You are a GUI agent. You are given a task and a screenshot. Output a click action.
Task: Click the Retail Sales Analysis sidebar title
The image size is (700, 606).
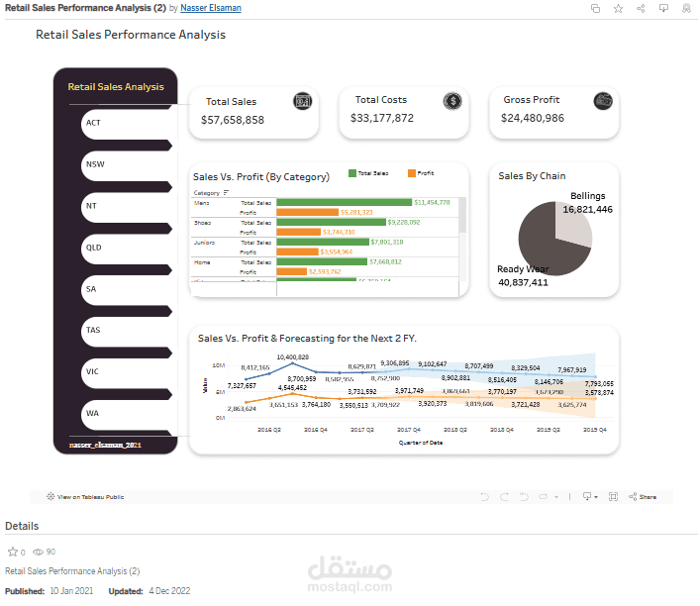tap(116, 86)
